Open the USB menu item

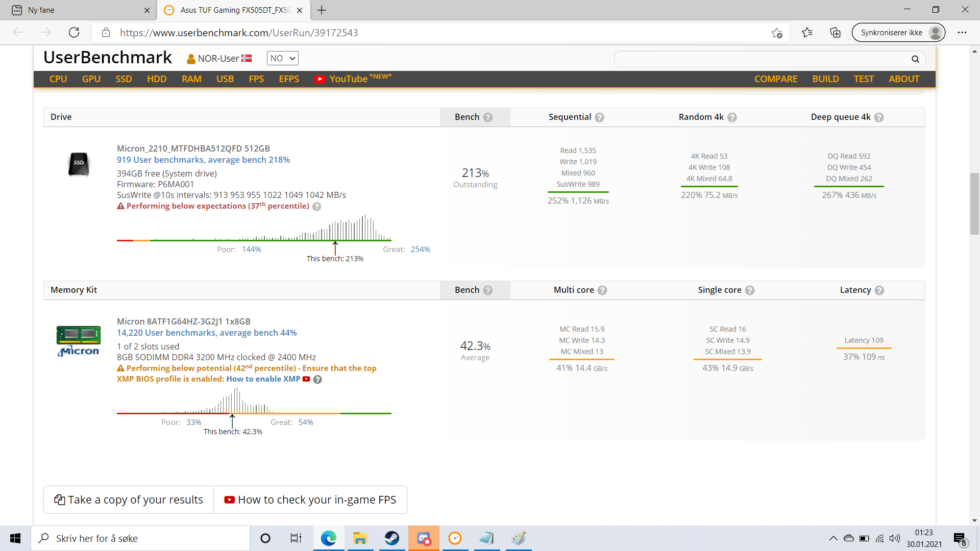click(225, 79)
